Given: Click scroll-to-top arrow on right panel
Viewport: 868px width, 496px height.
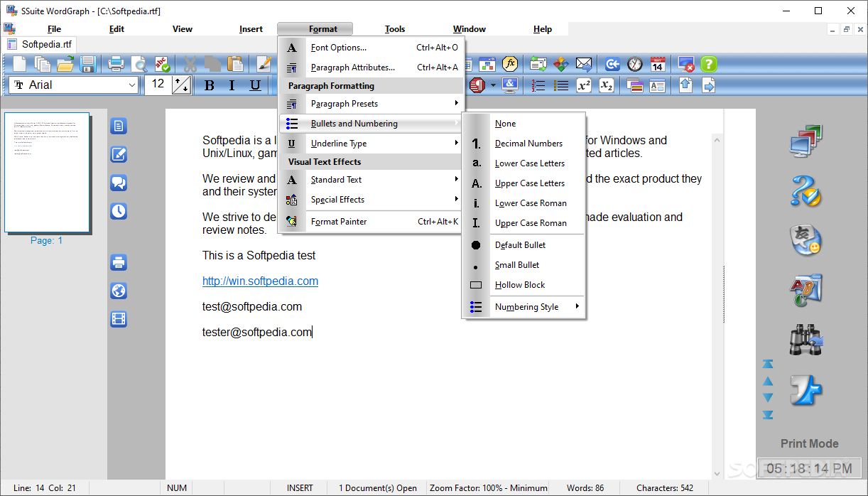Looking at the screenshot, I should pos(768,364).
